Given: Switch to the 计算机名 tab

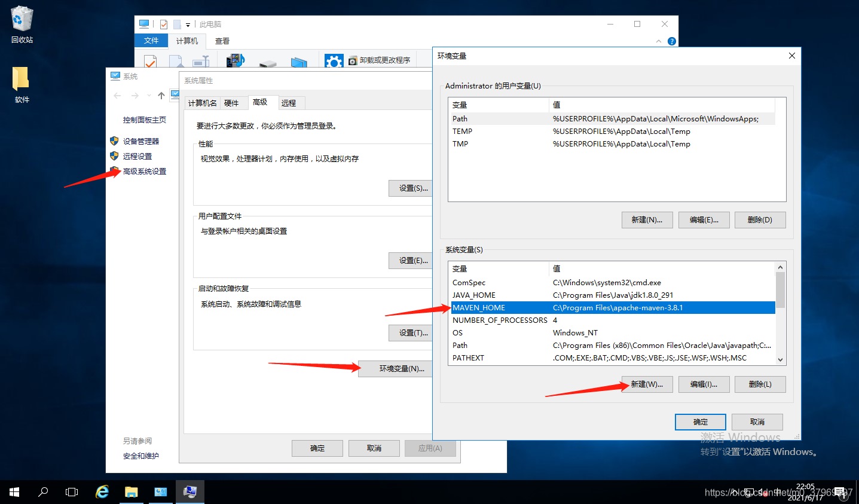Looking at the screenshot, I should click(203, 103).
